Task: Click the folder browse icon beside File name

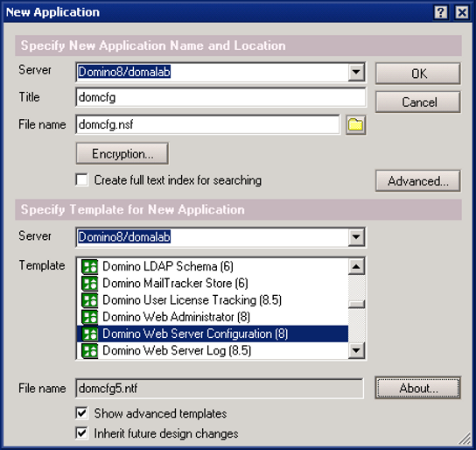Action: coord(356,125)
